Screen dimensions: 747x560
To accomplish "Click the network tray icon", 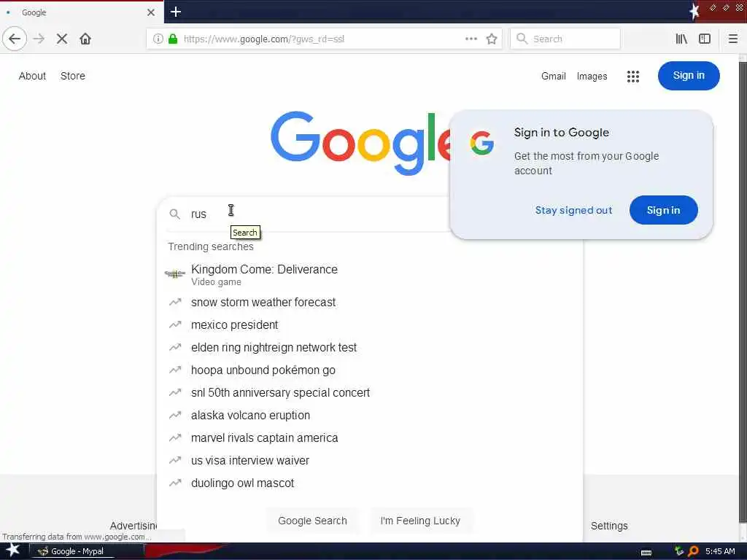I will pyautogui.click(x=679, y=551).
